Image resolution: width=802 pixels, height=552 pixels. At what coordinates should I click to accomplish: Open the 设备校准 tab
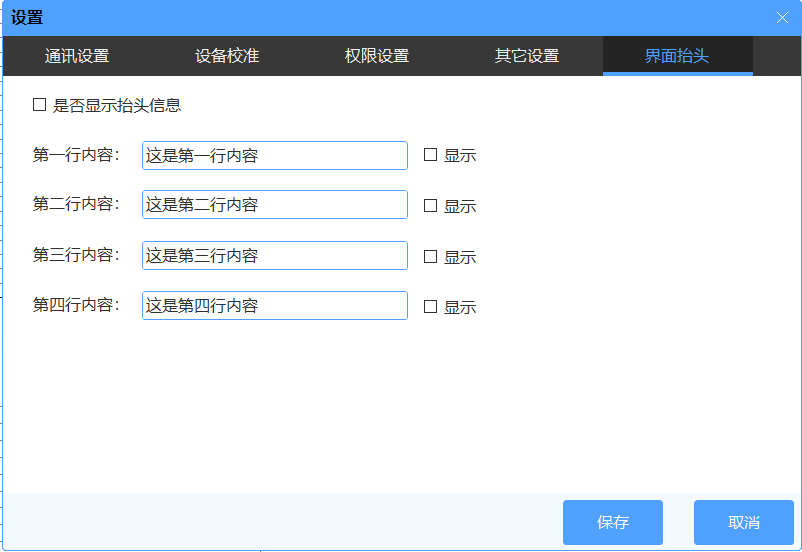227,56
